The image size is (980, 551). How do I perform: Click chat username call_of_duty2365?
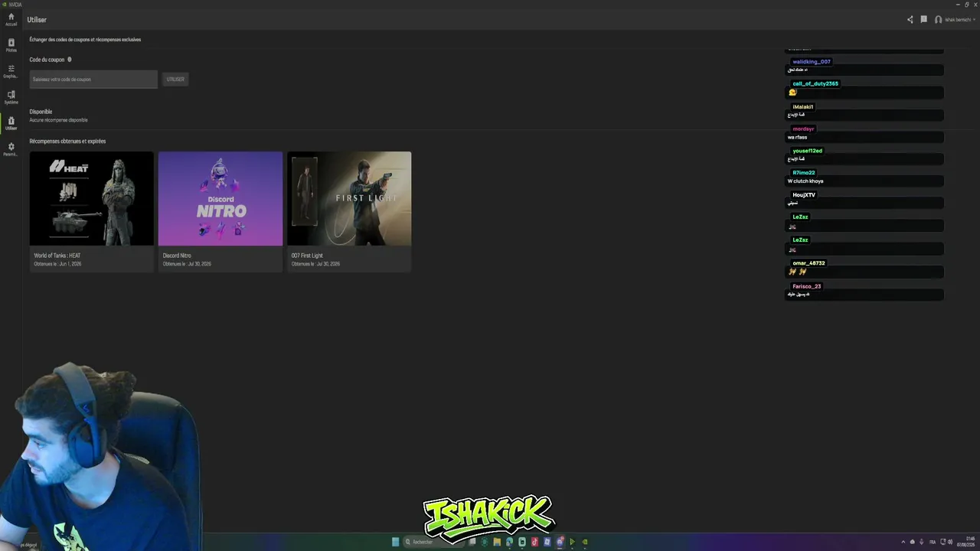[x=815, y=84]
